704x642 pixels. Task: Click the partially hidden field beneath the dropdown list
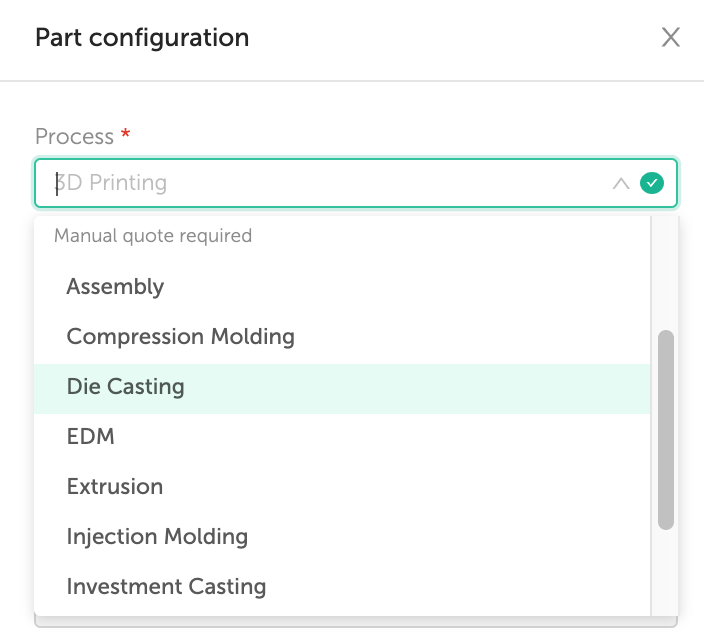[x=356, y=622]
